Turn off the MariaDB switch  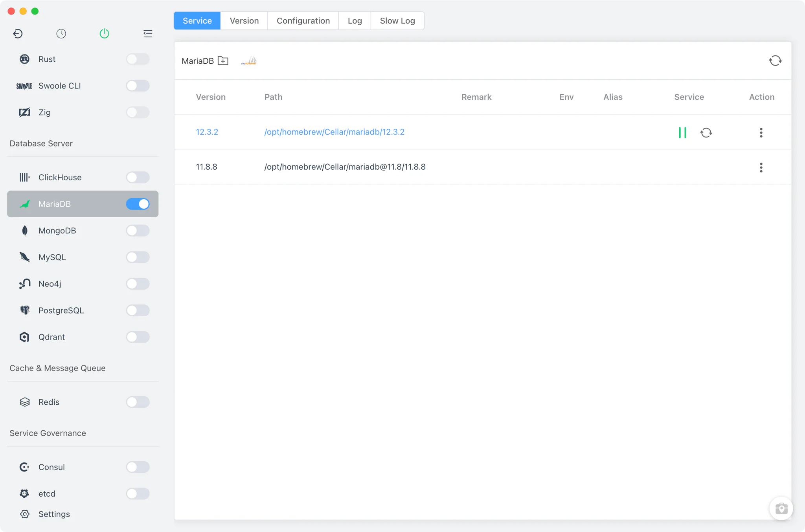click(138, 204)
